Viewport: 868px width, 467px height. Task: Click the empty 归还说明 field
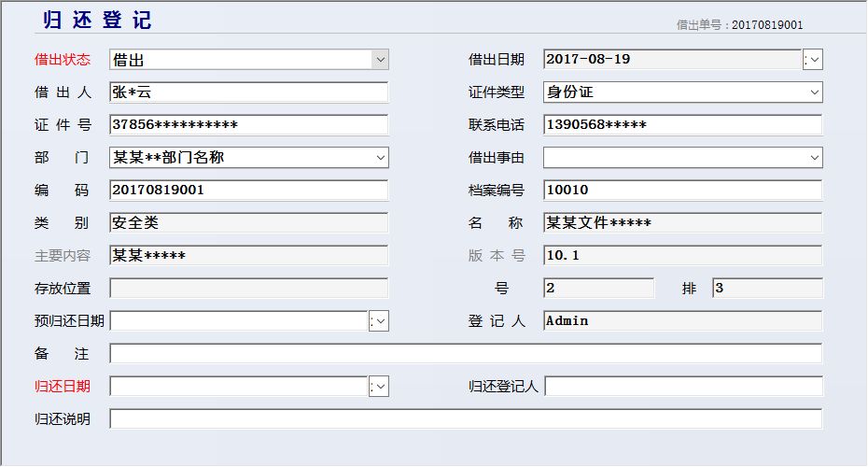(466, 418)
